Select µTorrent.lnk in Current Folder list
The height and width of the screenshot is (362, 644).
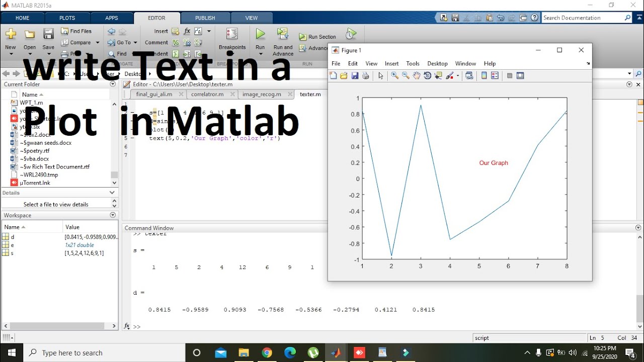point(35,183)
